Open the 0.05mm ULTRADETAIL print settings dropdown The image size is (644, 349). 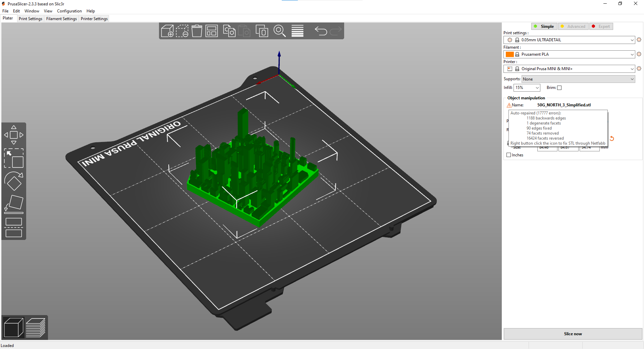click(569, 40)
